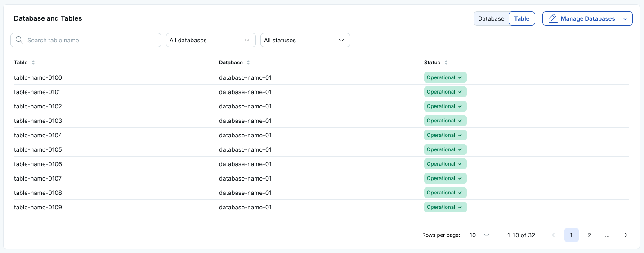Switch view toggle to Database
Viewport: 644px width, 253px height.
pos(491,18)
